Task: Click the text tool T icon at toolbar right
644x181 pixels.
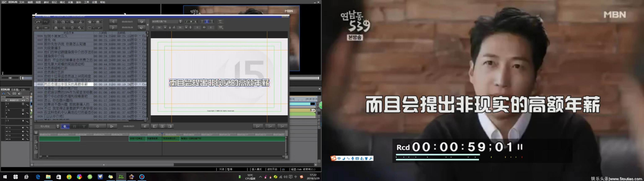Action: (x=221, y=22)
